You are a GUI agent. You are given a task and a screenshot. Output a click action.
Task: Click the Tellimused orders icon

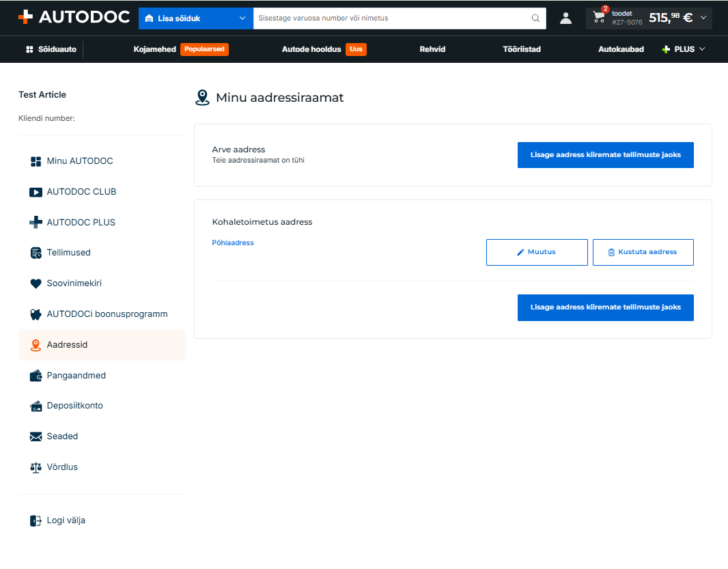point(36,253)
